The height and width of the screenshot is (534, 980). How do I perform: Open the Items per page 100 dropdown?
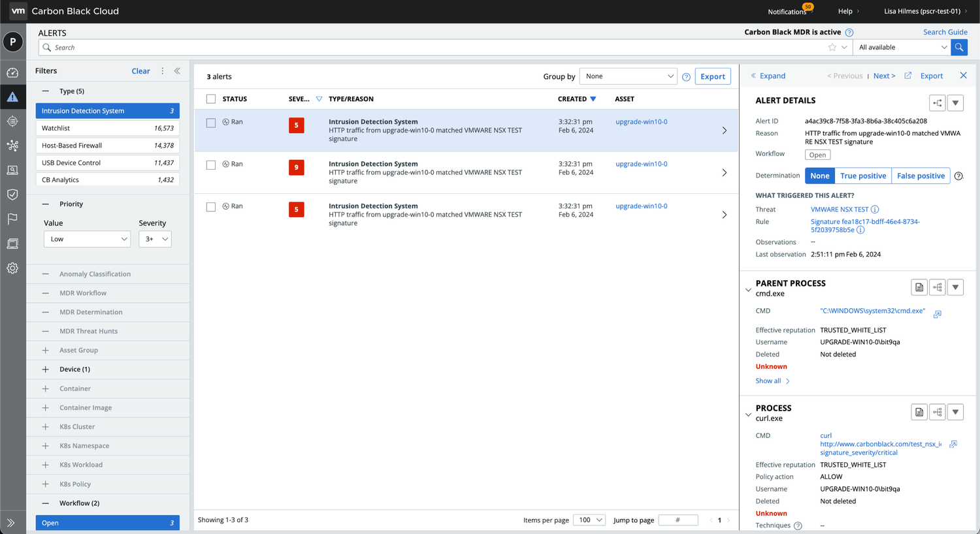(x=589, y=520)
